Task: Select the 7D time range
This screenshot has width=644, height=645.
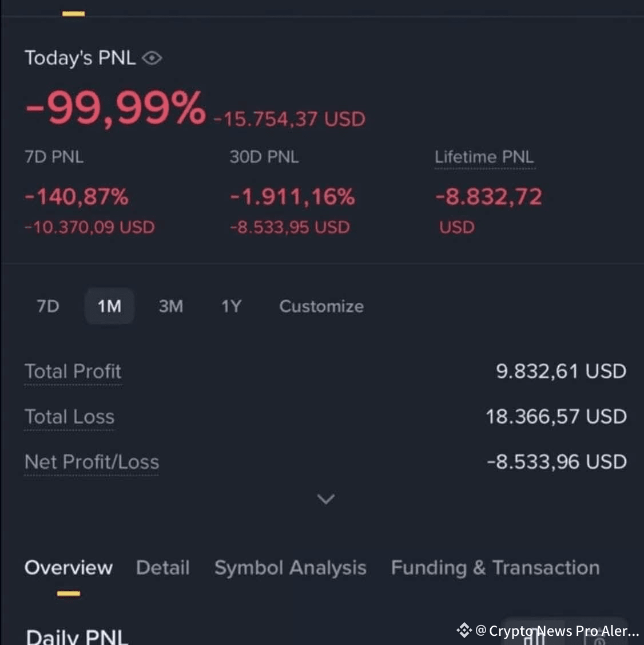Action: pyautogui.click(x=47, y=306)
